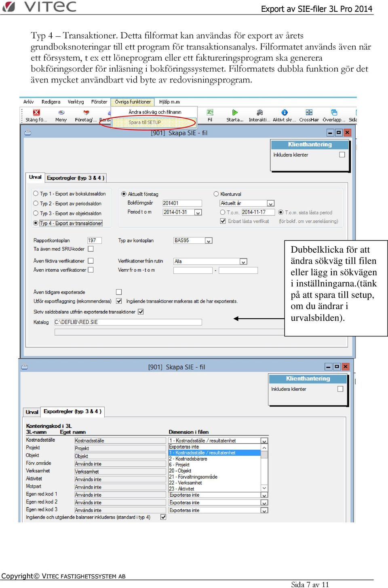The width and height of the screenshot is (388, 588).
Task: Click the window icon of lower Skapa SIE window
Action: [x=25, y=367]
